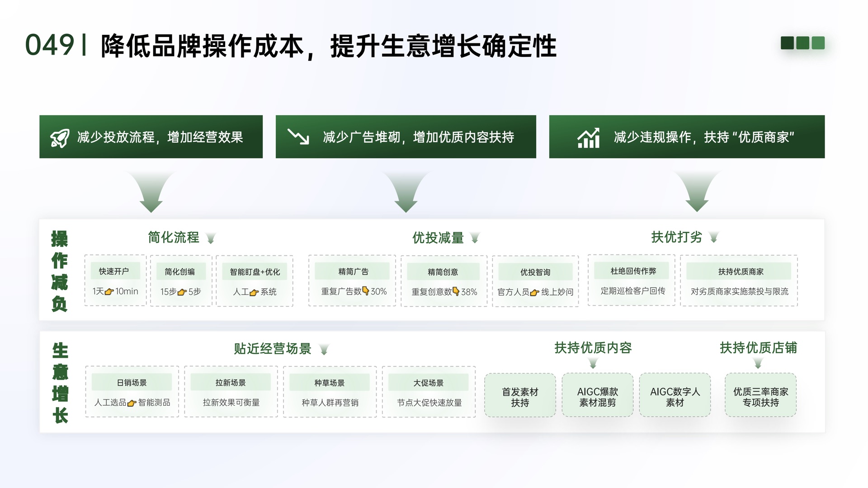The width and height of the screenshot is (868, 488).
Task: Click the small arrow next to 简化流程
Action: [211, 238]
